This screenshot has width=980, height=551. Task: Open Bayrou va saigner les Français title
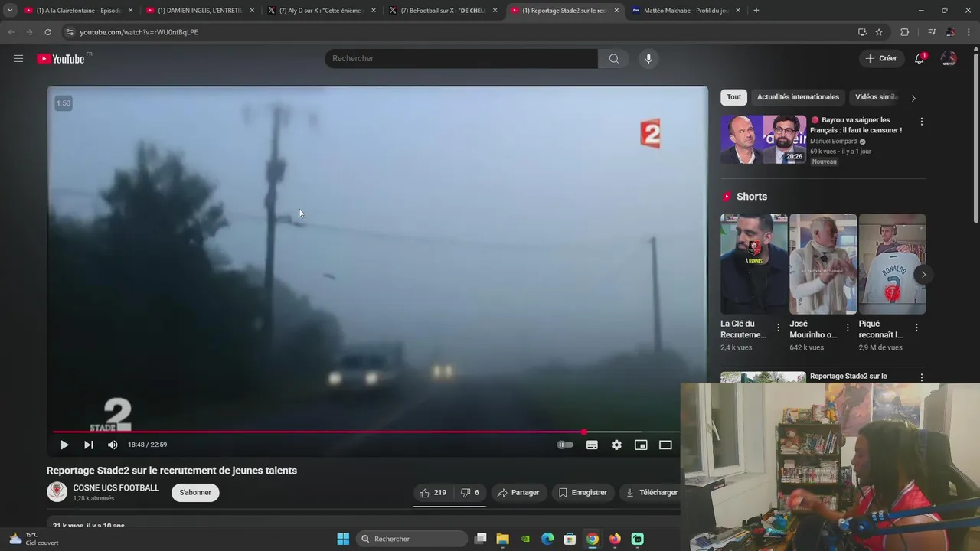(x=856, y=125)
